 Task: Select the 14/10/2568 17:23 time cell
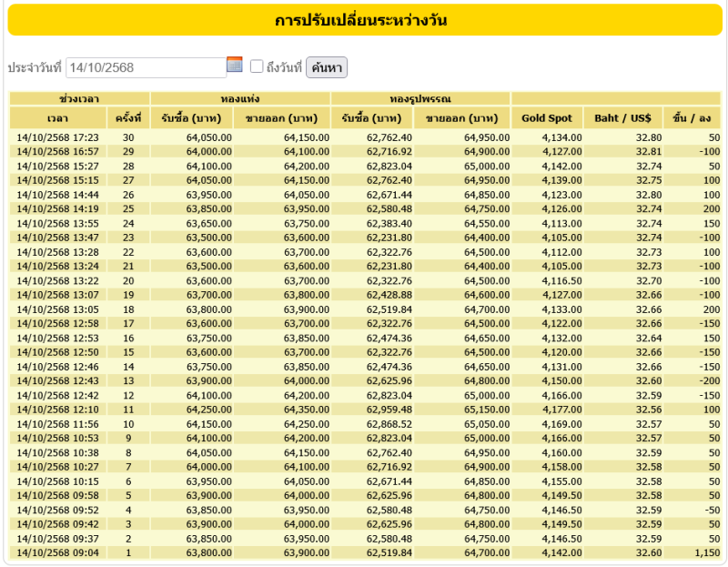57,137
